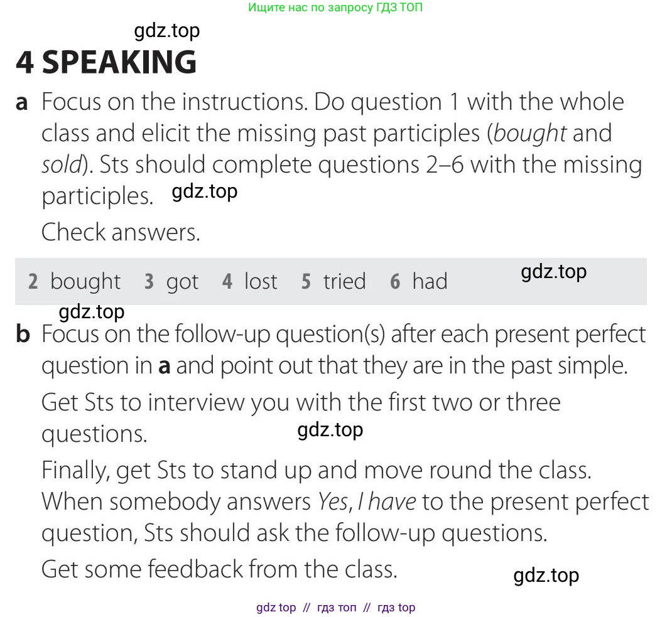Select answer '3 got' in the gray box
This screenshot has width=672, height=617.
point(171,282)
